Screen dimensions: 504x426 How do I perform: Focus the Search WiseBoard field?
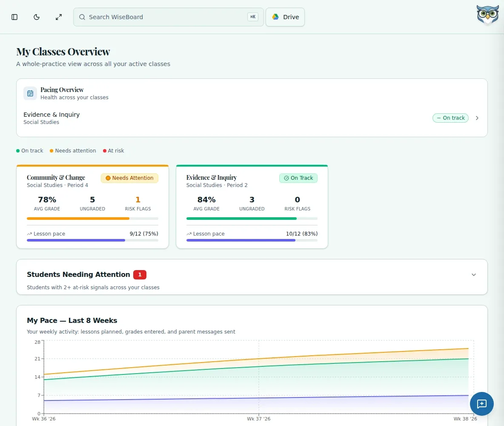coord(169,17)
